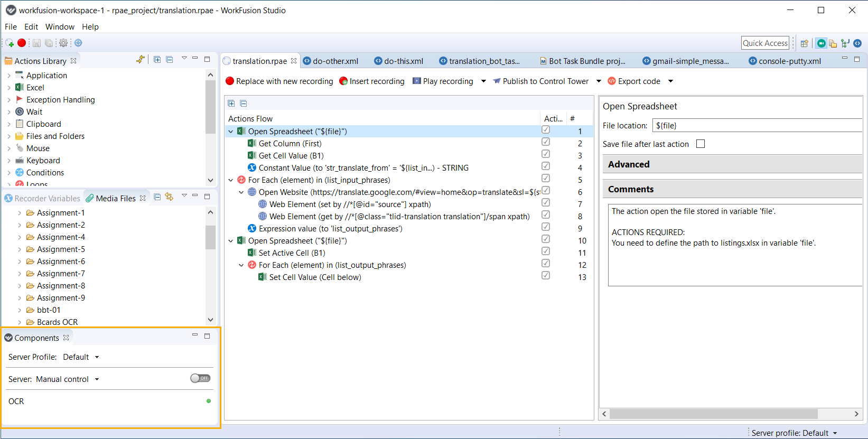Collapse all items in Actions Library
The image size is (868, 439).
[170, 60]
